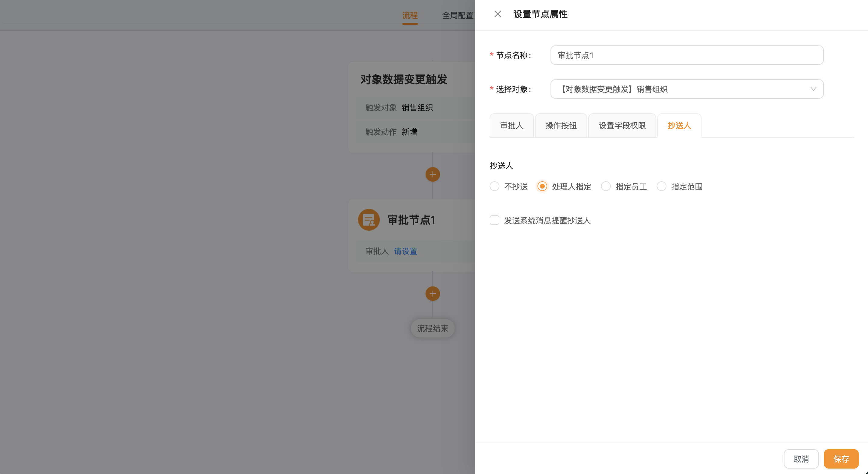Click the 触发动作 新增 row
The width and height of the screenshot is (868, 474).
click(x=415, y=132)
